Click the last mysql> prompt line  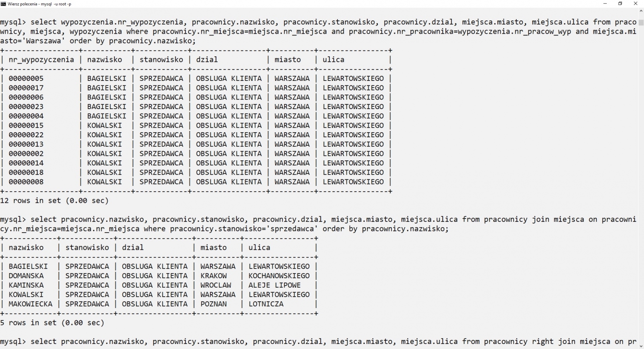click(318, 342)
